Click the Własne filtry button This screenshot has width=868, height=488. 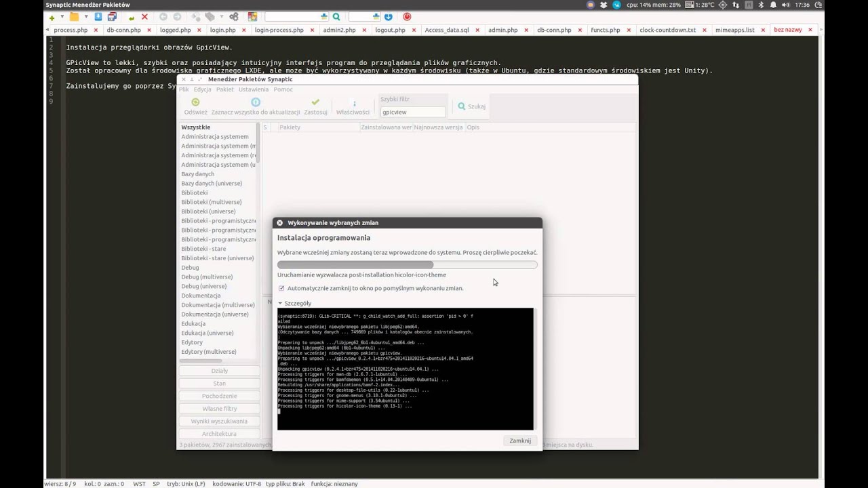219,409
